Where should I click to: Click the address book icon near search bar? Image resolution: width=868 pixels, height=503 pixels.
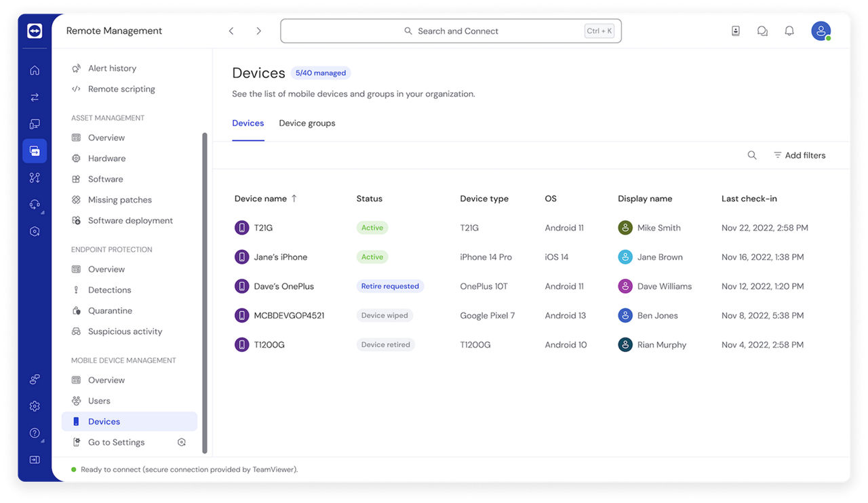tap(736, 31)
